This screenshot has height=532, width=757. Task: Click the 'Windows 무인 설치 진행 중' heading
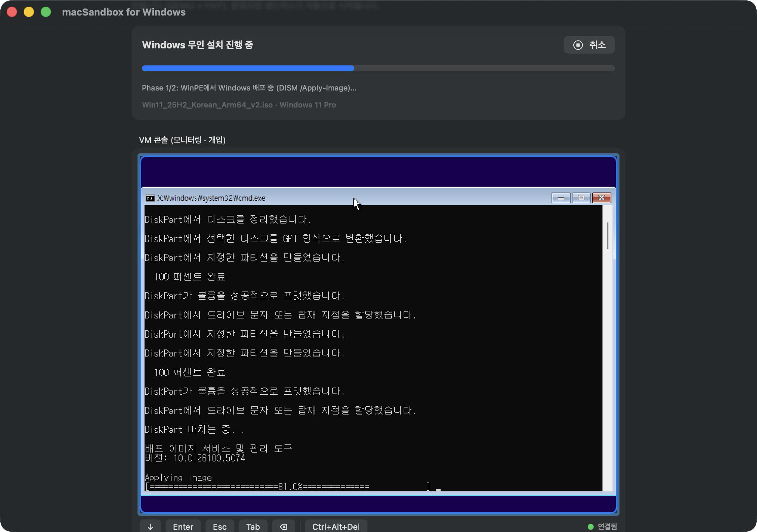click(197, 45)
